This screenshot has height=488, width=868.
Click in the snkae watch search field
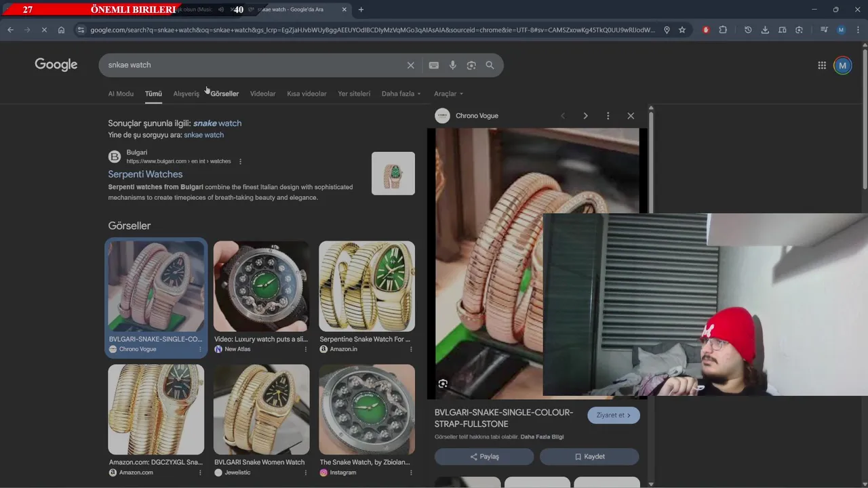(x=254, y=65)
